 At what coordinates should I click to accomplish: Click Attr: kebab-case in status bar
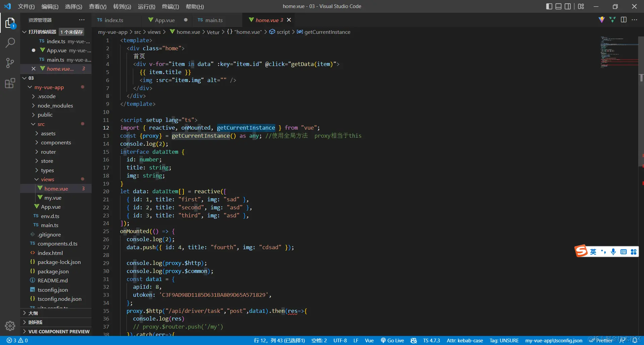[465, 340]
